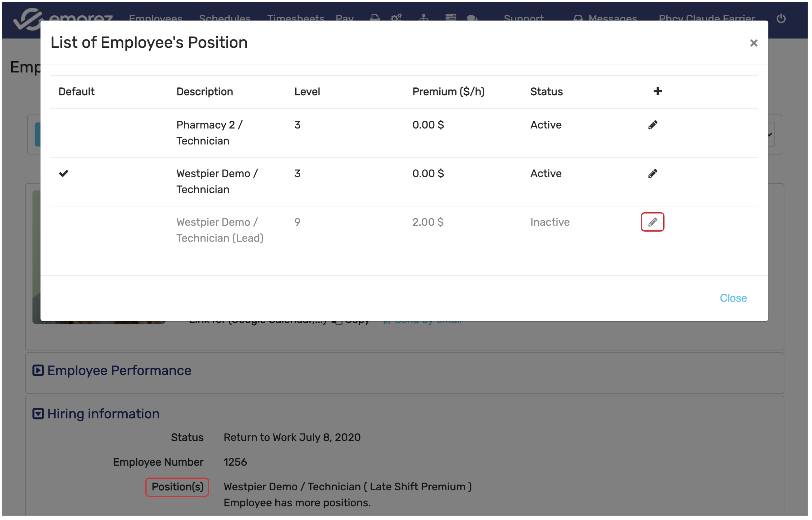Click the Position(s) label in Hiring information

(177, 487)
